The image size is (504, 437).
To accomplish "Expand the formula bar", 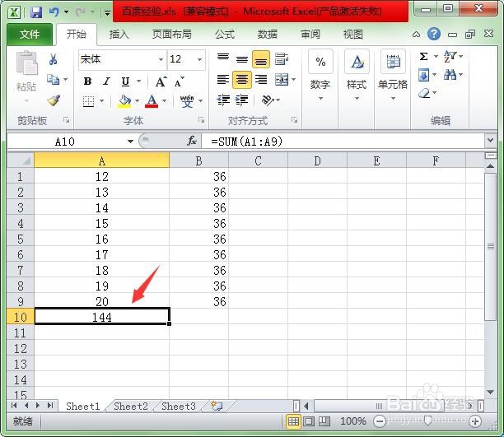I will point(491,141).
